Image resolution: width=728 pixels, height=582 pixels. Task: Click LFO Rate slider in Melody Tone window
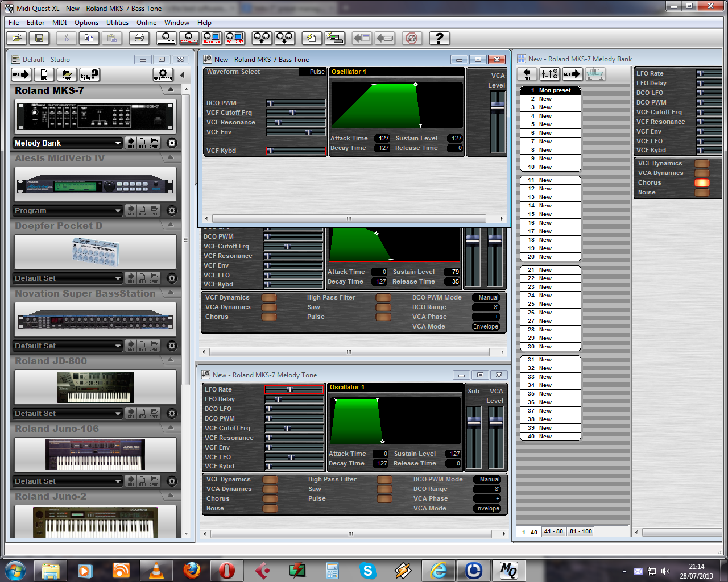point(295,389)
